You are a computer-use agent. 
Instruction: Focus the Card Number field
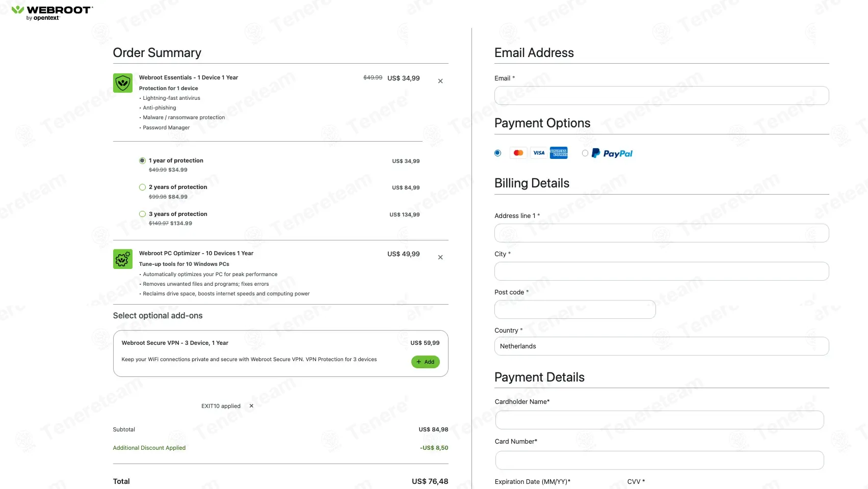click(660, 460)
